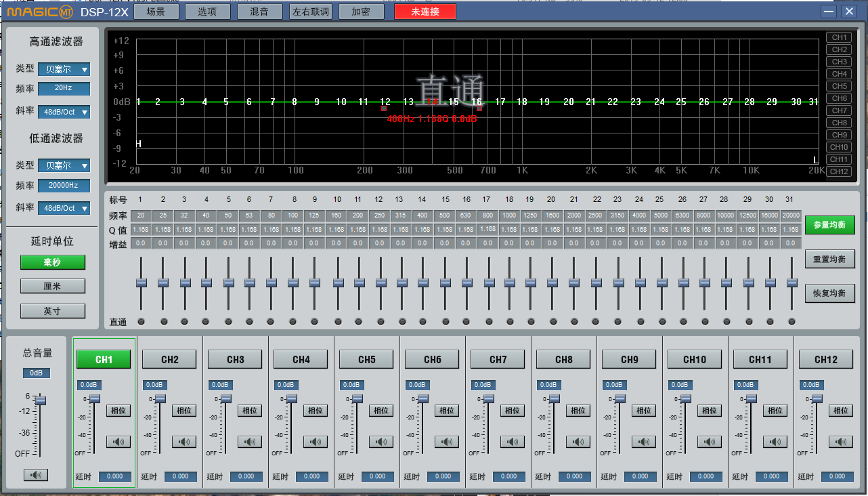The height and width of the screenshot is (496, 868).
Task: Select EQ node 12 on graph
Action: click(x=385, y=102)
